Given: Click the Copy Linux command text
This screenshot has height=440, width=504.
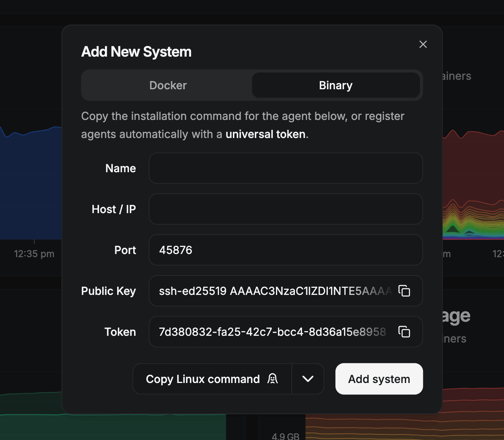Looking at the screenshot, I should (x=203, y=379).
